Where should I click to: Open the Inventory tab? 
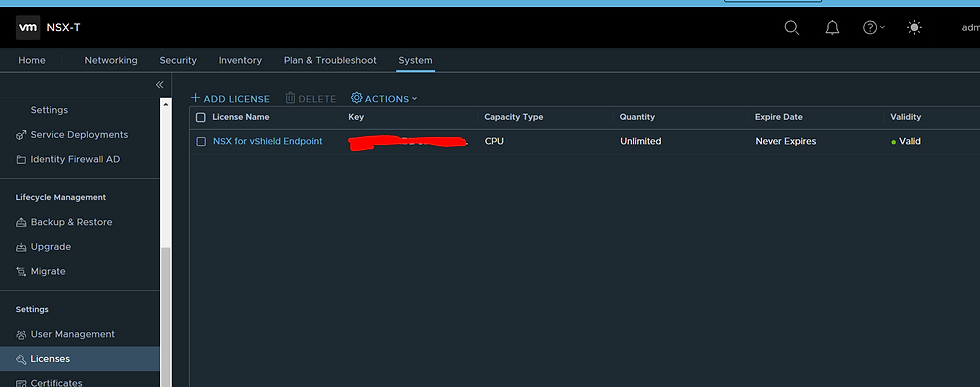[x=240, y=60]
